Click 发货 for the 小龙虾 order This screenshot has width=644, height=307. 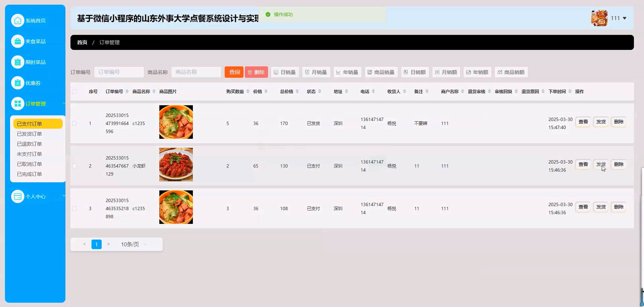coord(600,164)
